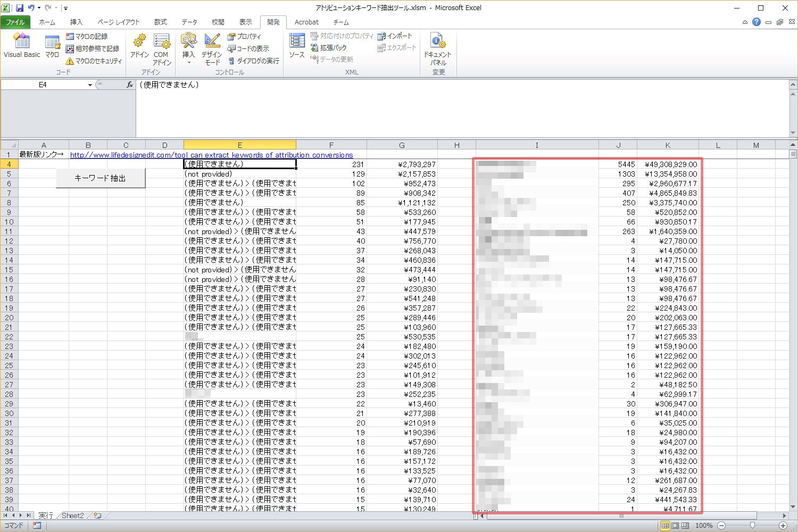Switch to the 数式 ribbon tab
The image size is (798, 532).
coord(161,22)
